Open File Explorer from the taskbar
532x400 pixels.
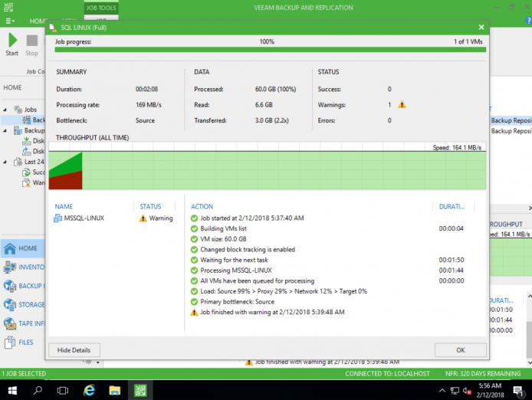click(x=115, y=391)
